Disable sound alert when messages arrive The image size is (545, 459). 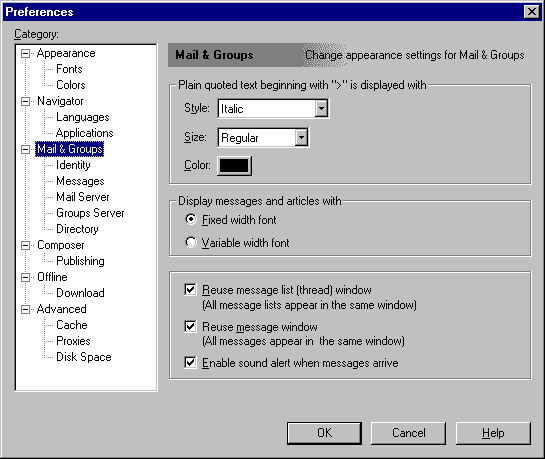[x=190, y=362]
